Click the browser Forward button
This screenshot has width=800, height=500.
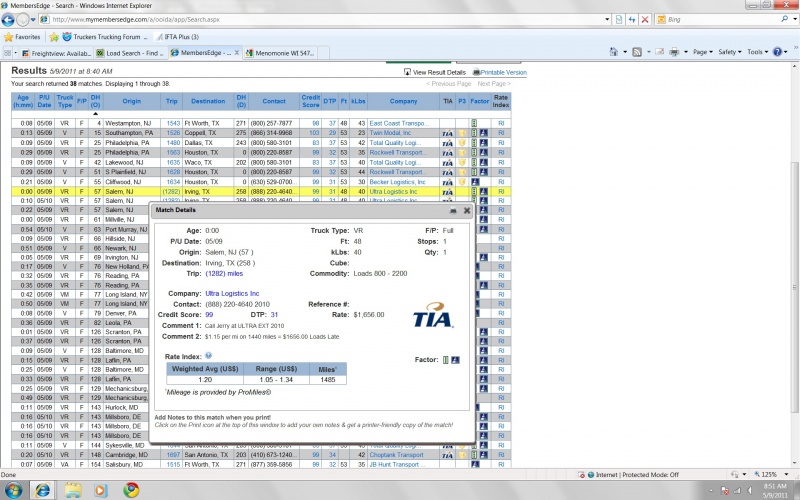pyautogui.click(x=22, y=19)
